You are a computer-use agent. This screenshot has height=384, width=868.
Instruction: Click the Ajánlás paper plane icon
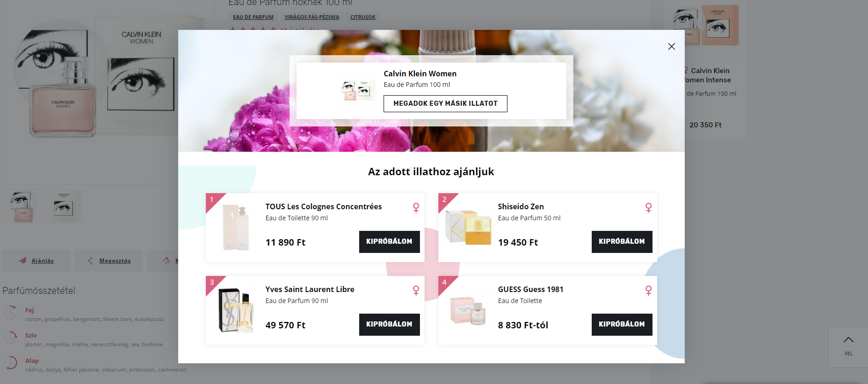(x=23, y=261)
